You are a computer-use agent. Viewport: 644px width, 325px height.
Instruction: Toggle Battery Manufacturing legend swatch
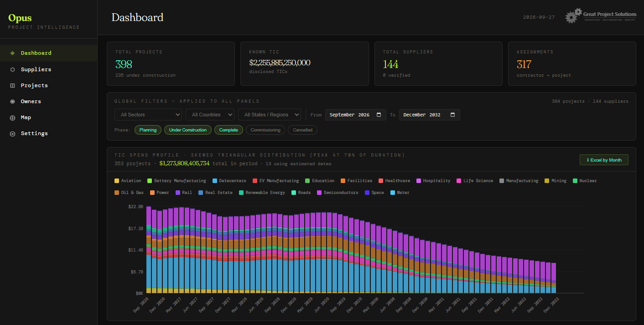click(150, 181)
